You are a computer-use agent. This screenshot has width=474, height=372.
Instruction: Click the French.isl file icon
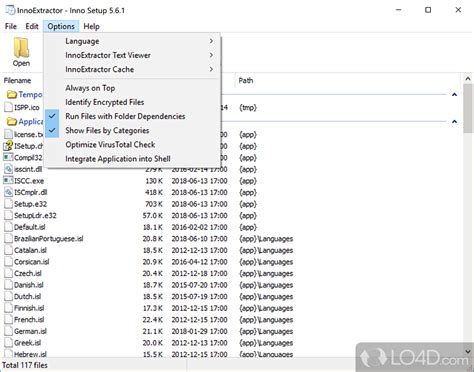click(8, 319)
